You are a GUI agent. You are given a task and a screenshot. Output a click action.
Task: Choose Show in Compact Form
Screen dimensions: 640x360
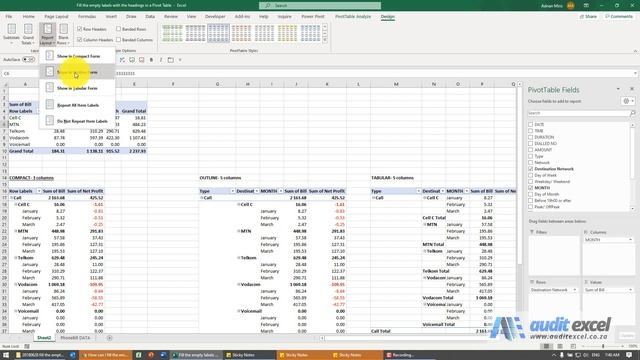tap(77, 56)
